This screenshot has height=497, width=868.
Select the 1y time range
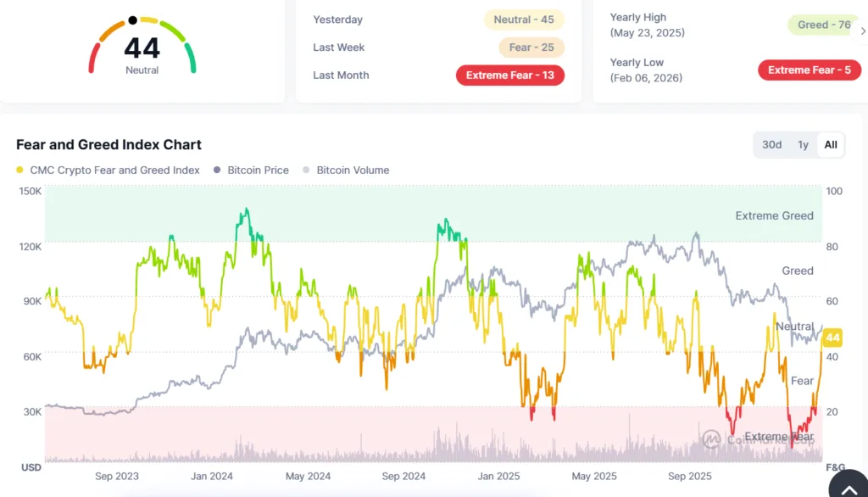803,144
